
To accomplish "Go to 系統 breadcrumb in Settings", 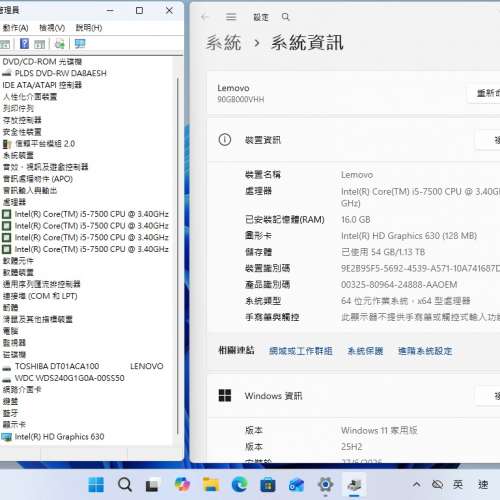I will point(223,43).
